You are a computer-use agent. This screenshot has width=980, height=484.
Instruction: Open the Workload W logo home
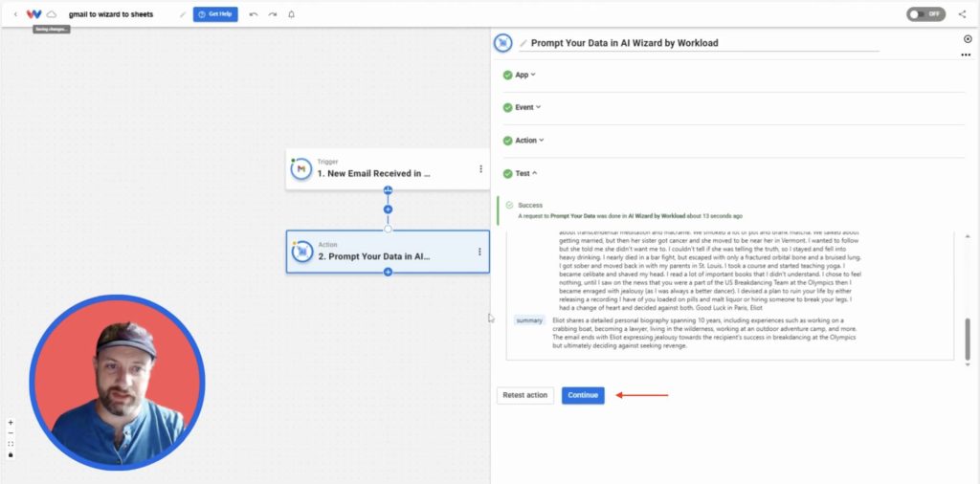coord(33,14)
